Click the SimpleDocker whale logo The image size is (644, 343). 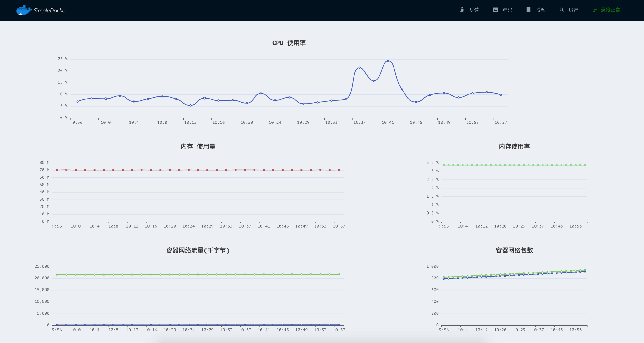pyautogui.click(x=24, y=10)
